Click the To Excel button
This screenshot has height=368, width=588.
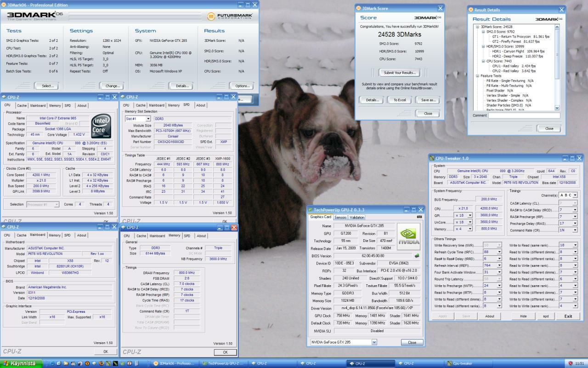[x=400, y=100]
